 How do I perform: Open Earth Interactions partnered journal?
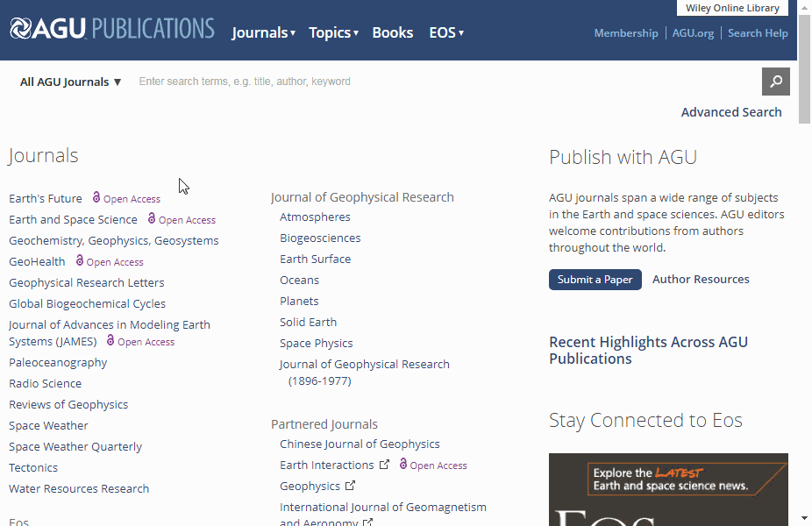pyautogui.click(x=327, y=465)
